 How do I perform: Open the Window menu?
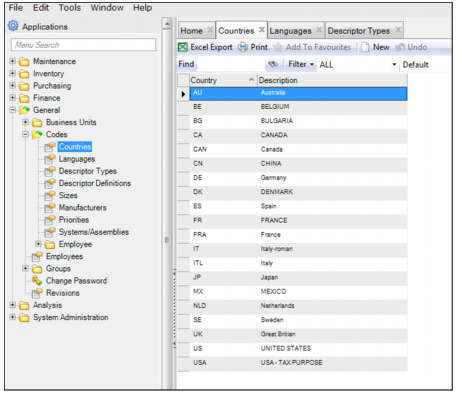[107, 8]
